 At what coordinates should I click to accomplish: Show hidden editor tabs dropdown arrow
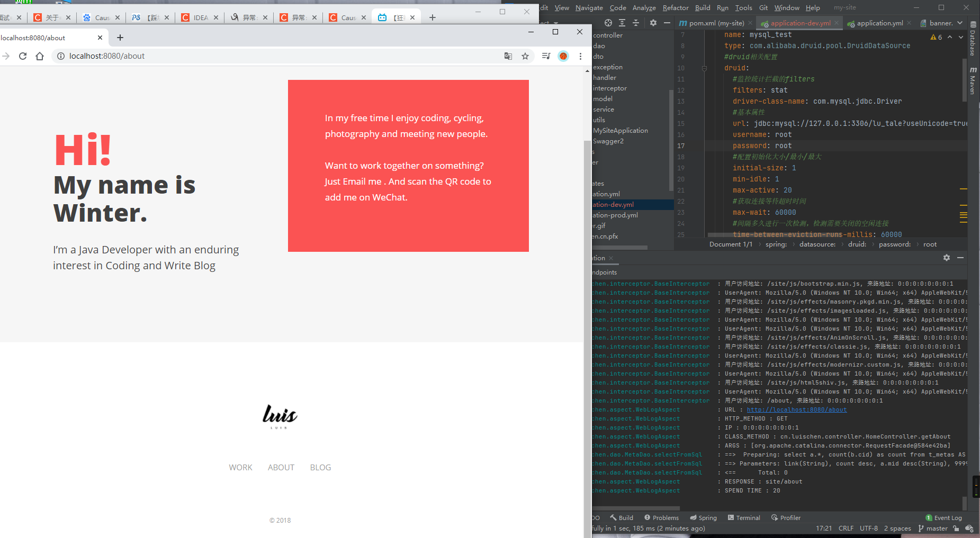(960, 23)
